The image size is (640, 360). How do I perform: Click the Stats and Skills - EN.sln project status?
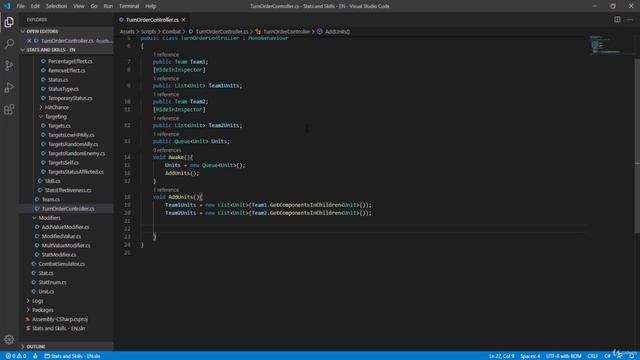point(72,356)
